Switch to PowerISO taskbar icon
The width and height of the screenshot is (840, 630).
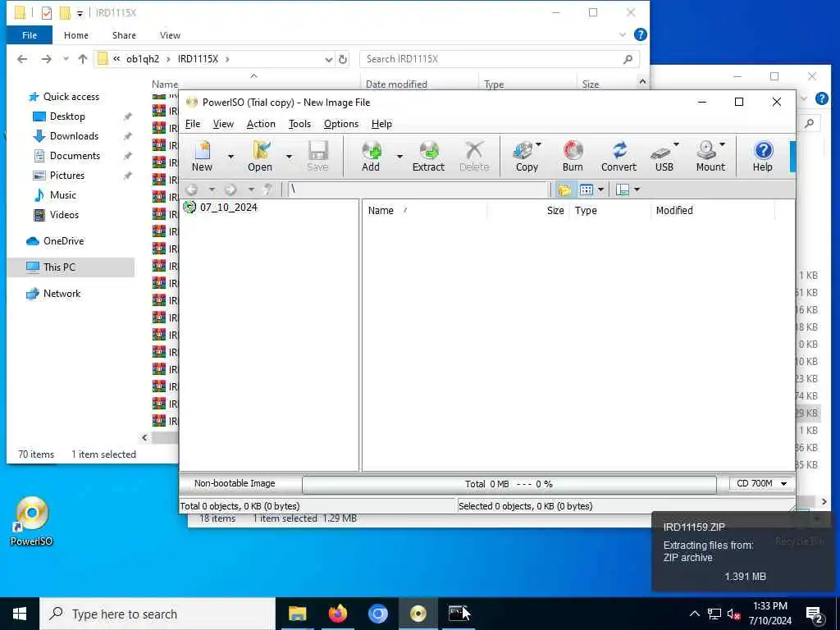coord(418,614)
